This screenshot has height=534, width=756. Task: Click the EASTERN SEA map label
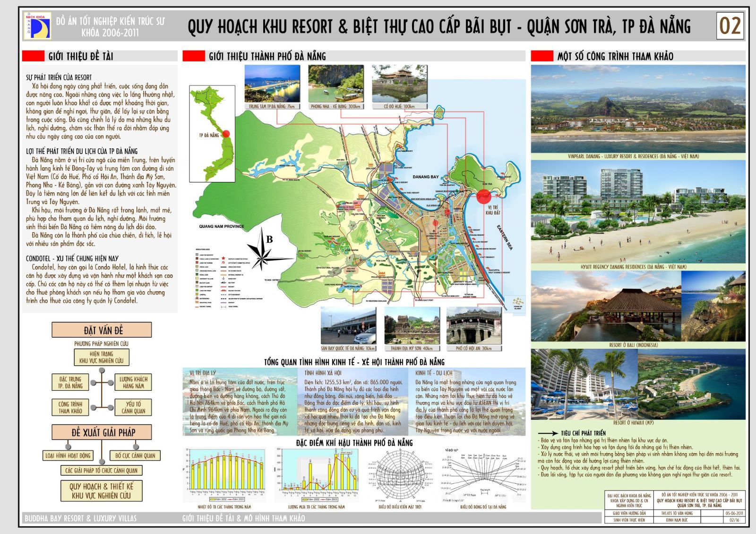click(x=504, y=238)
